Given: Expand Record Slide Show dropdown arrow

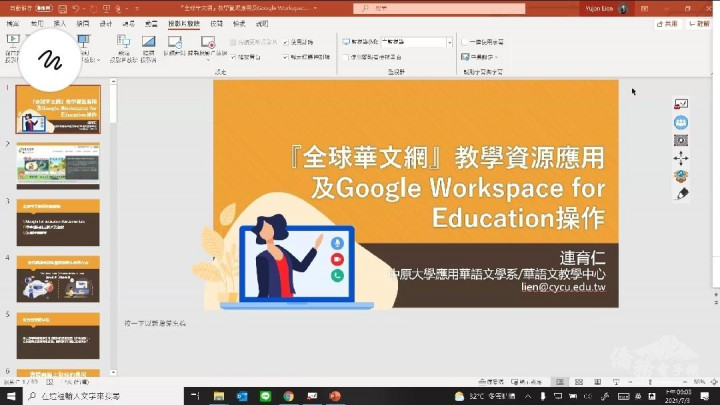Looking at the screenshot, I should (208, 60).
